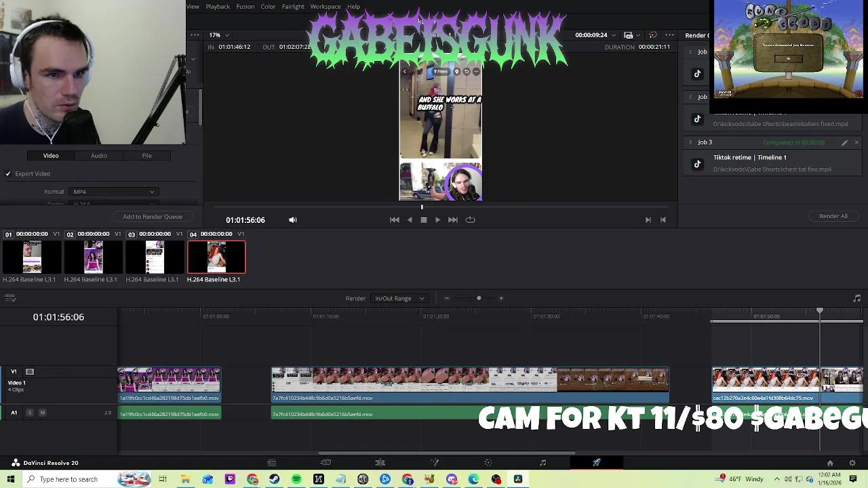868x488 pixels.
Task: Open viewer options three-dot menu
Action: (x=669, y=35)
